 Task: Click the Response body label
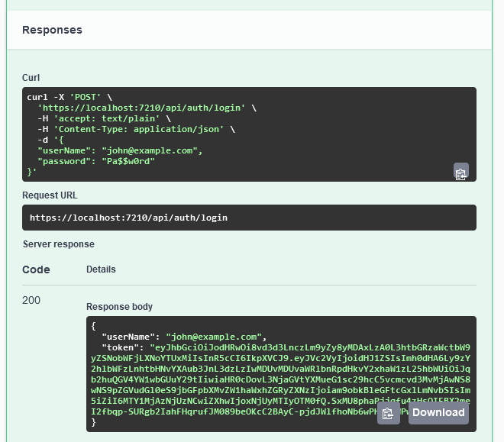click(119, 307)
